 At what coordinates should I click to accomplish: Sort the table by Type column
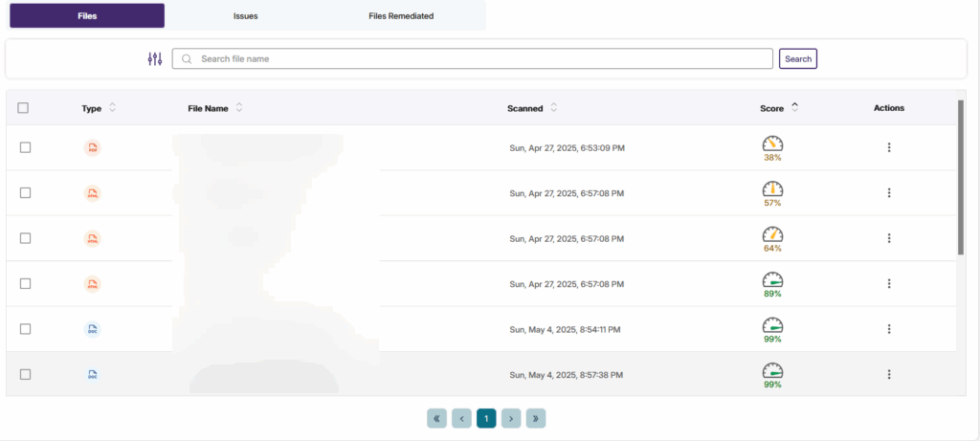pos(113,107)
